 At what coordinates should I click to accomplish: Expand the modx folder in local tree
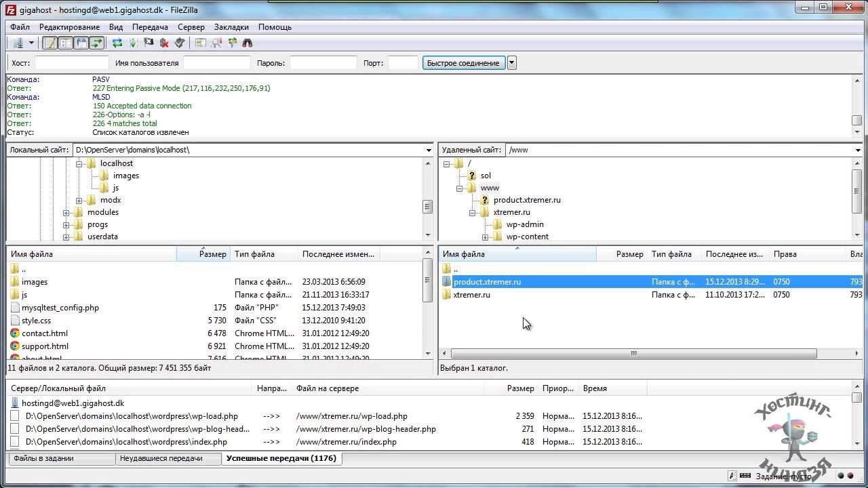click(x=79, y=201)
